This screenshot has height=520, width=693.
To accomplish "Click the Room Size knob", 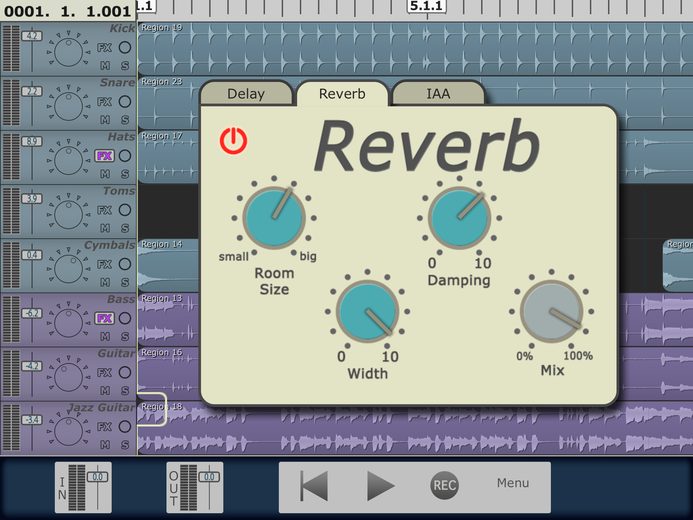I will point(274,218).
